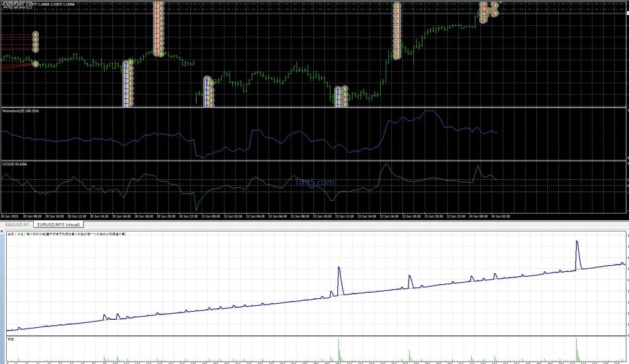
Task: Click the largest spike peak on the balance curve
Action: click(577, 241)
